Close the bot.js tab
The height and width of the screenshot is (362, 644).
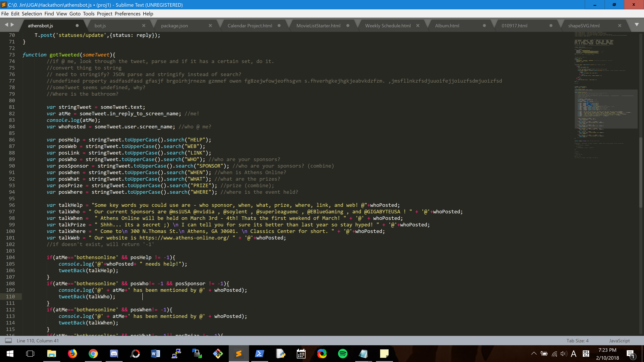(x=144, y=25)
